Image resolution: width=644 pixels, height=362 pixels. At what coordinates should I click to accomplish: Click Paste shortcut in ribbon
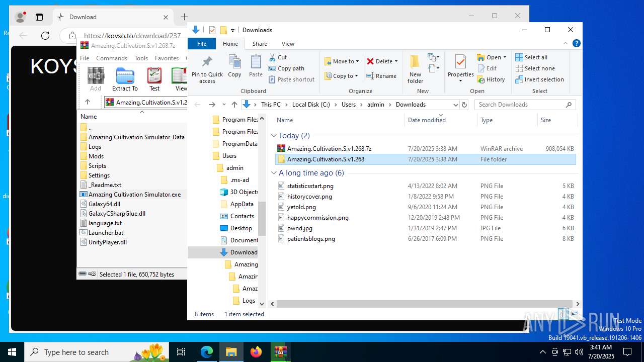(291, 79)
